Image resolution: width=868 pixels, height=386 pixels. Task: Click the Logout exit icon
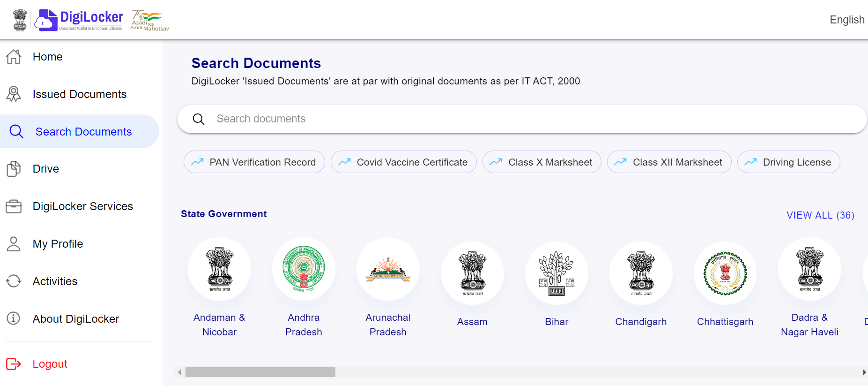click(x=14, y=364)
